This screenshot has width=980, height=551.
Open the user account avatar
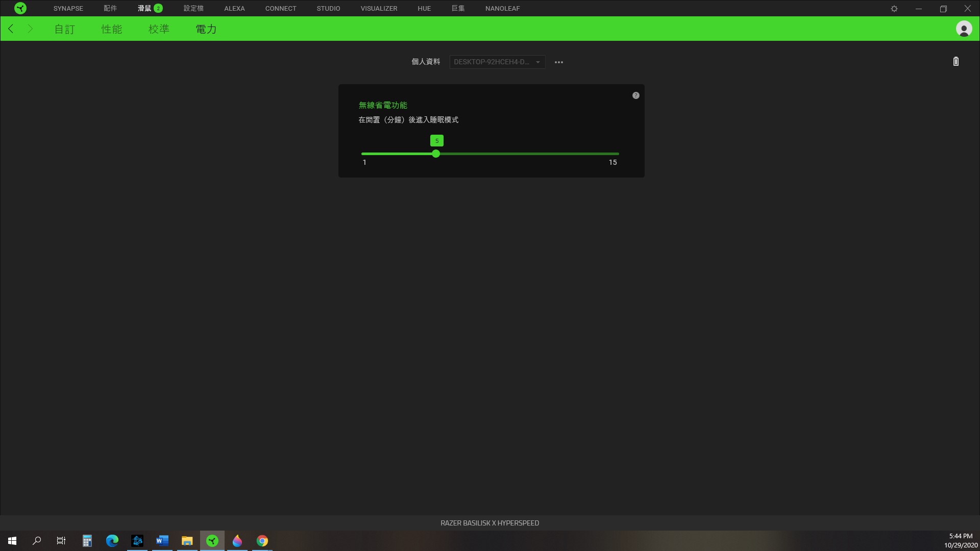964,29
